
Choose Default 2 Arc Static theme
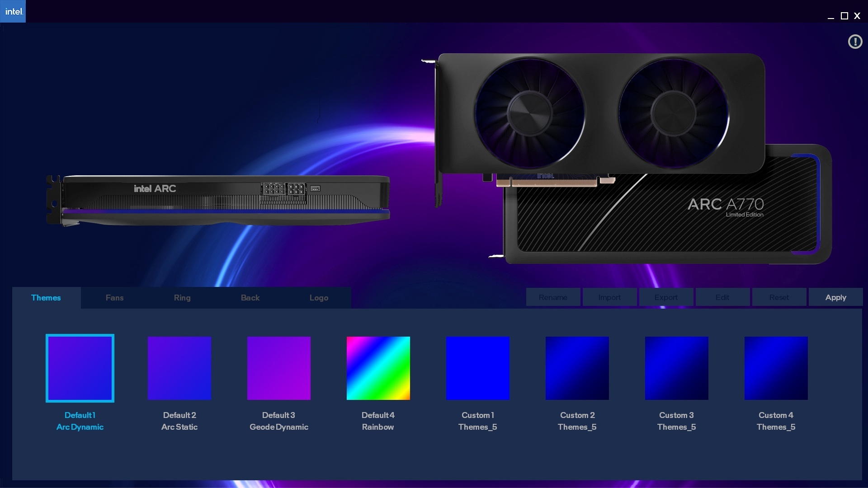[179, 368]
